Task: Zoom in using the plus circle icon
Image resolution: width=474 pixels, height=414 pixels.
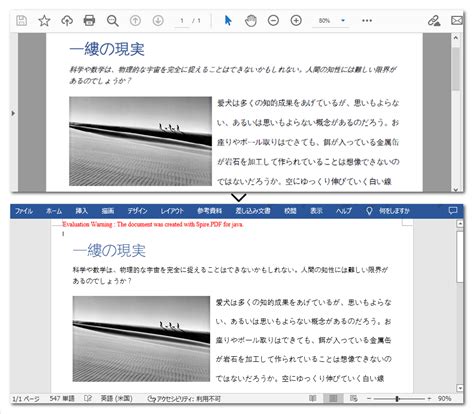Action: pyautogui.click(x=296, y=21)
